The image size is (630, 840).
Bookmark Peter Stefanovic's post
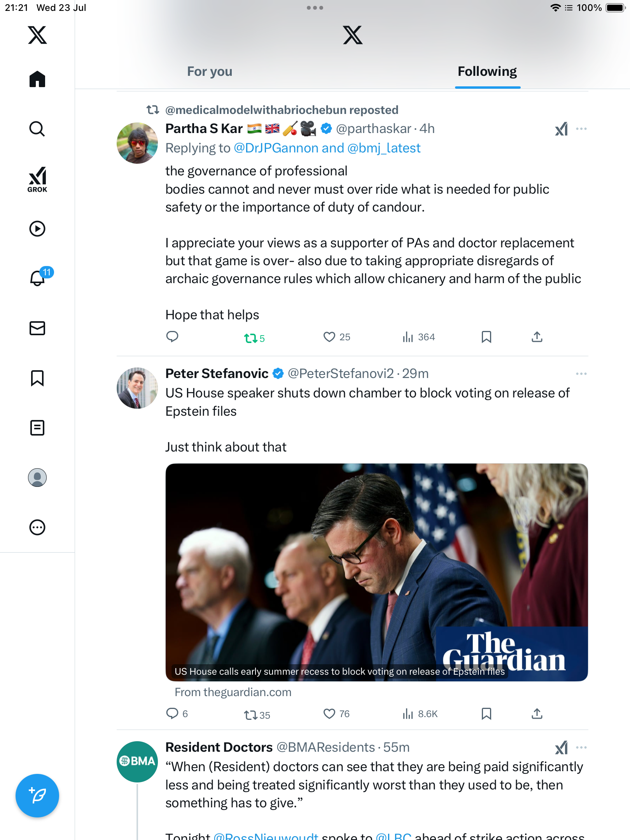[x=486, y=714]
